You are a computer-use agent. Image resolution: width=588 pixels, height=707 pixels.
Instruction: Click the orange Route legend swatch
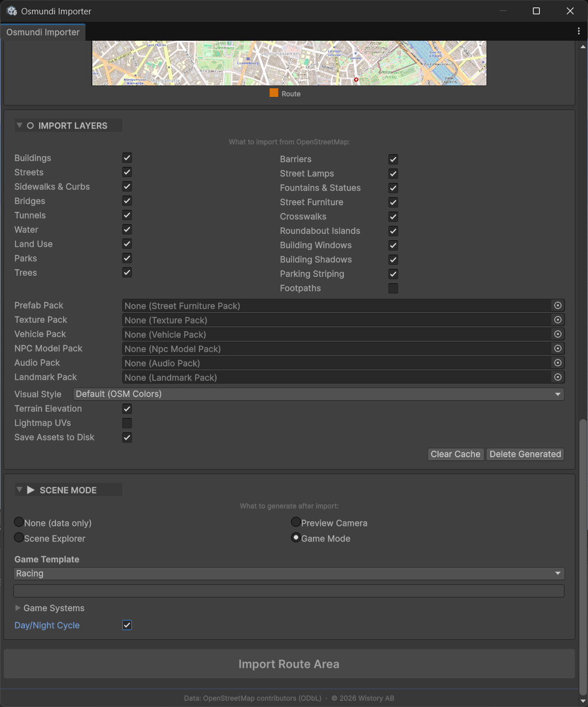(x=274, y=93)
